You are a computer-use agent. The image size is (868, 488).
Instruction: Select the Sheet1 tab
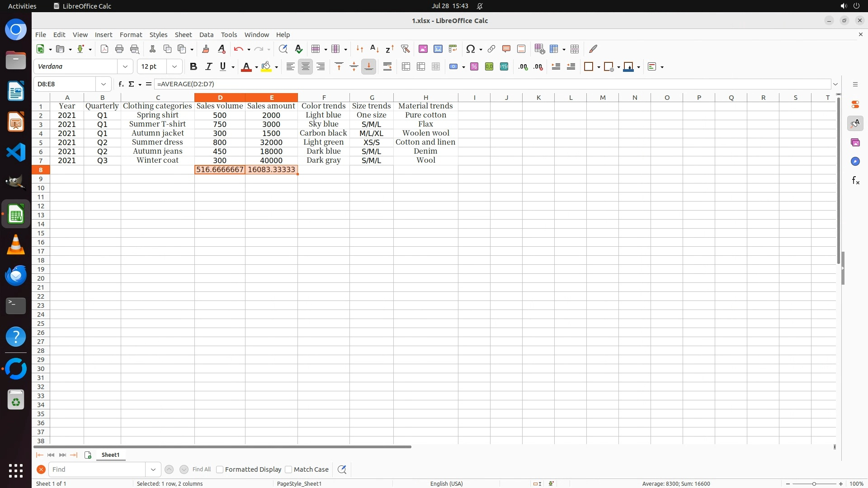click(x=111, y=455)
